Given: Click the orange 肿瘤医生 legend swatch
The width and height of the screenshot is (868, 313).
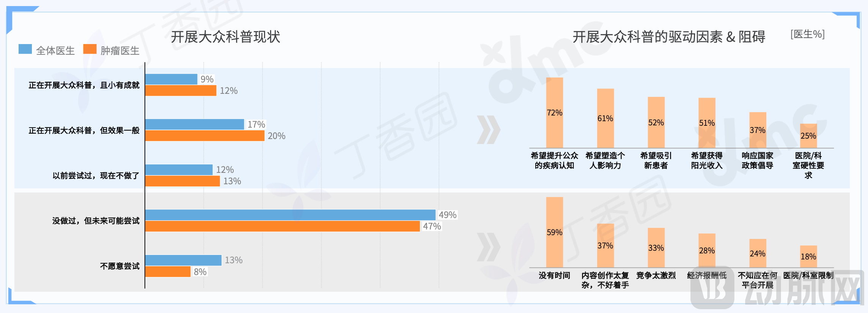Looking at the screenshot, I should tap(90, 49).
